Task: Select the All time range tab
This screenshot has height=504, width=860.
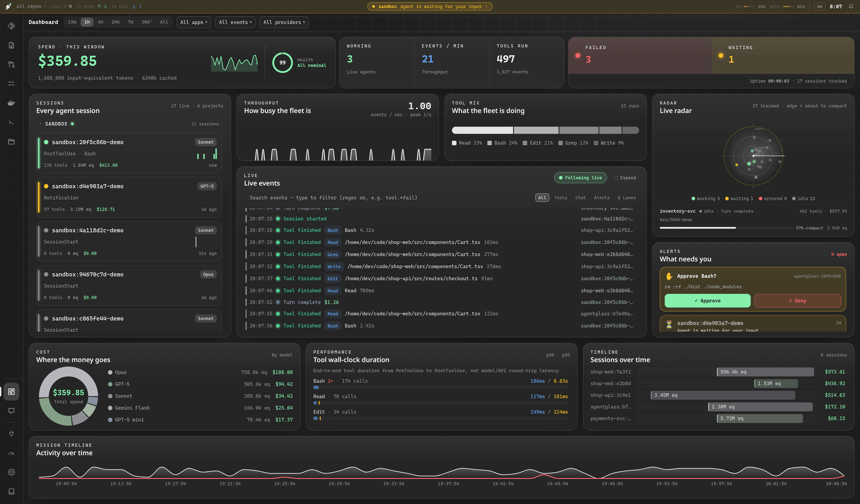Action: coord(164,22)
